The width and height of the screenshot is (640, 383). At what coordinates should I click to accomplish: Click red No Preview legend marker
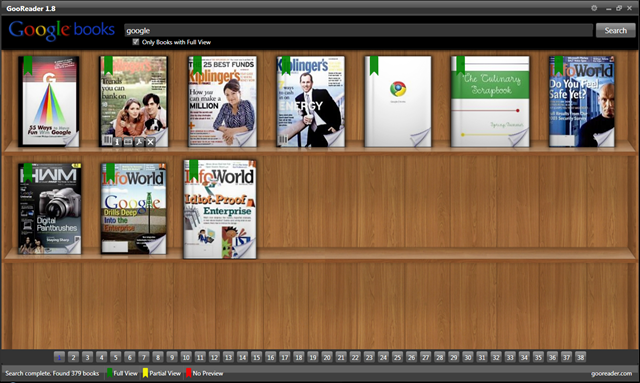point(189,373)
